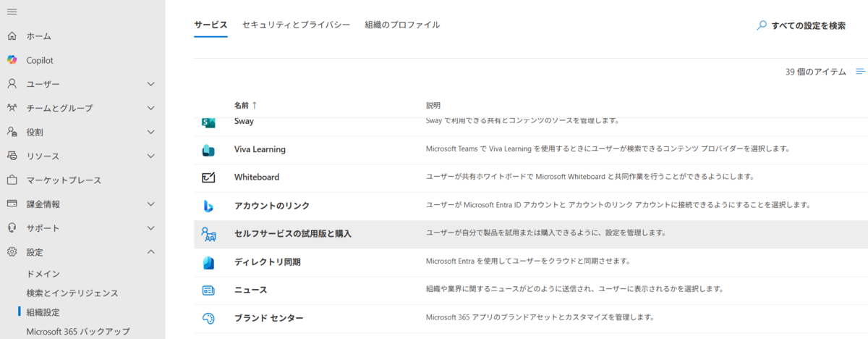The width and height of the screenshot is (868, 339).
Task: Click the ブランド センター description text
Action: tap(540, 317)
